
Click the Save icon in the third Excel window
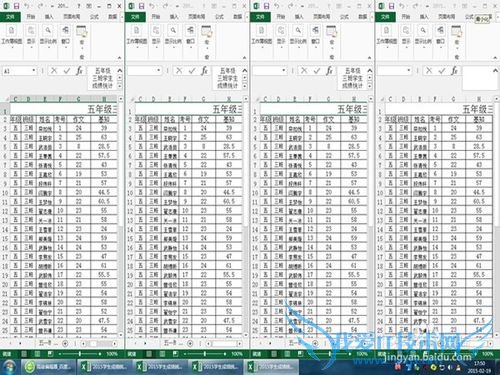[267, 6]
